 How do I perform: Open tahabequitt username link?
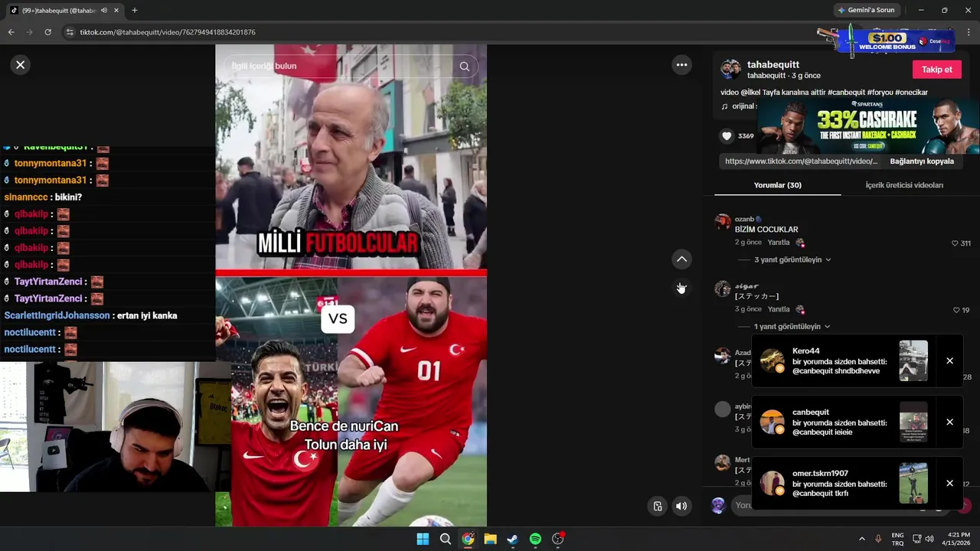(773, 64)
